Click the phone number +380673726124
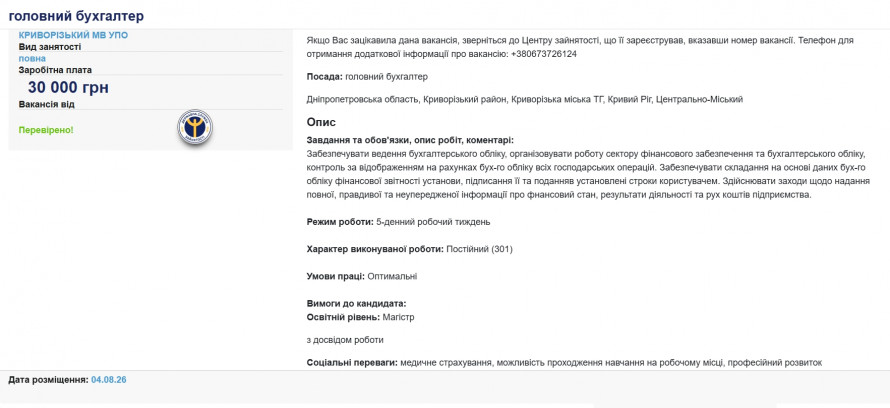 point(544,54)
